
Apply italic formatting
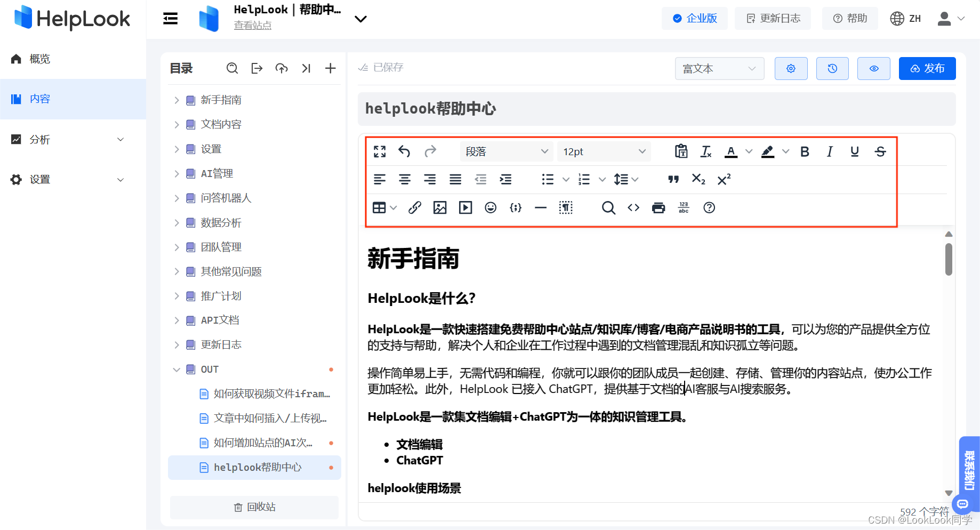pos(830,151)
